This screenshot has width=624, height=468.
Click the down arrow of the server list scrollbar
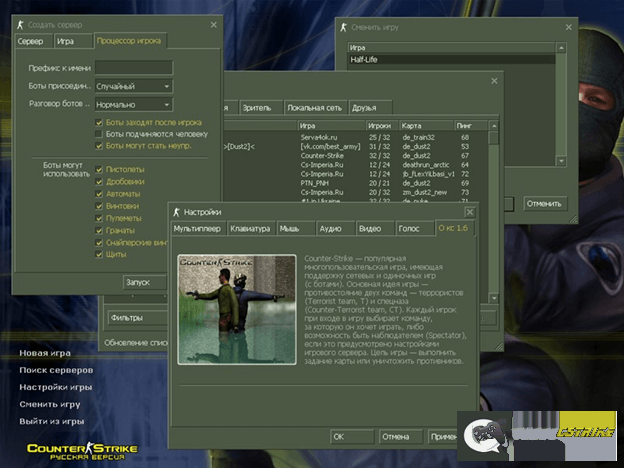coord(494,298)
